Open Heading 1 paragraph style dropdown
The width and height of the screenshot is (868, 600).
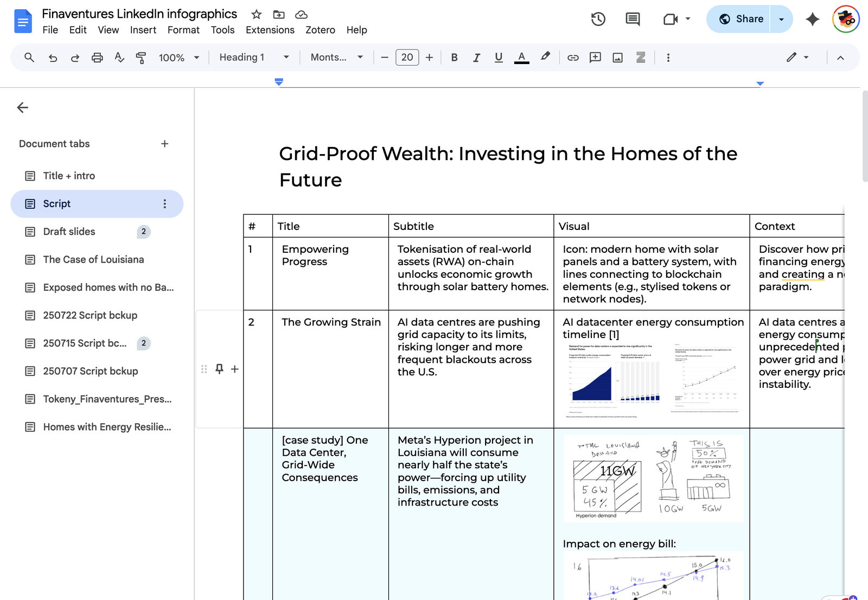[254, 58]
